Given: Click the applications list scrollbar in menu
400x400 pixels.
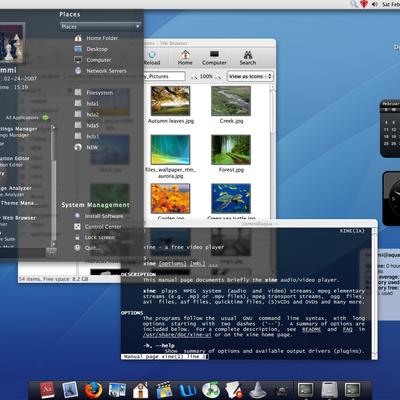Looking at the screenshot, I should coord(53,186).
